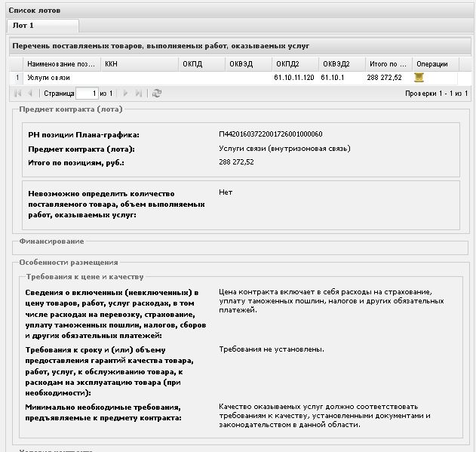Screen dimensions: 476x452
Task: Select the Услуги связи table cell
Action: (62, 78)
